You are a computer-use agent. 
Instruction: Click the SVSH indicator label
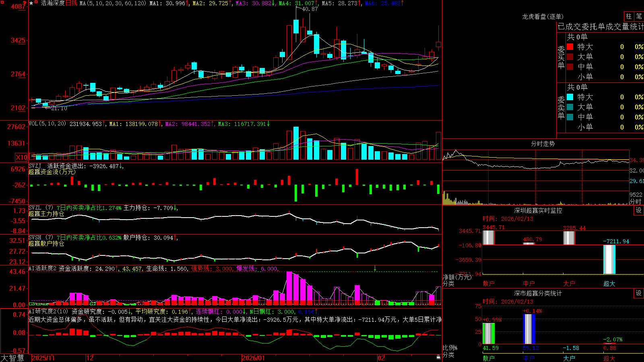(x=35, y=237)
